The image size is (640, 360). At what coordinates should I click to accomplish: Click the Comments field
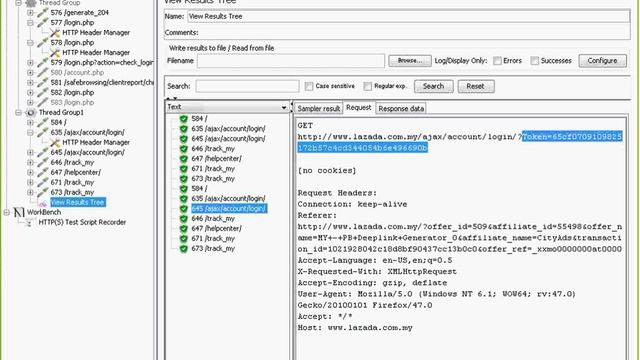[414, 33]
